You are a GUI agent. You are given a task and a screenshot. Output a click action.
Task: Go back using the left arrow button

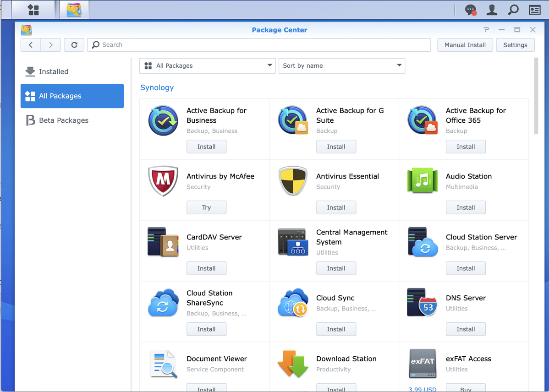(x=31, y=45)
